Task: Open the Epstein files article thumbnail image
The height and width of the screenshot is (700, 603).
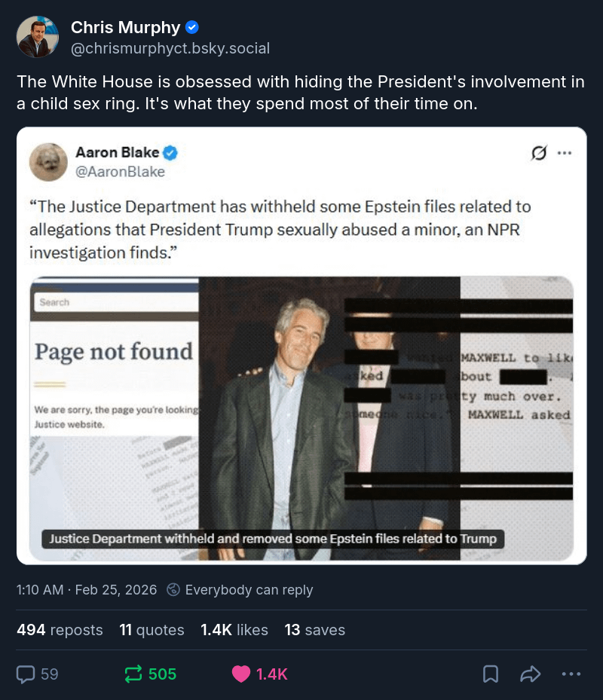Action: 301,418
